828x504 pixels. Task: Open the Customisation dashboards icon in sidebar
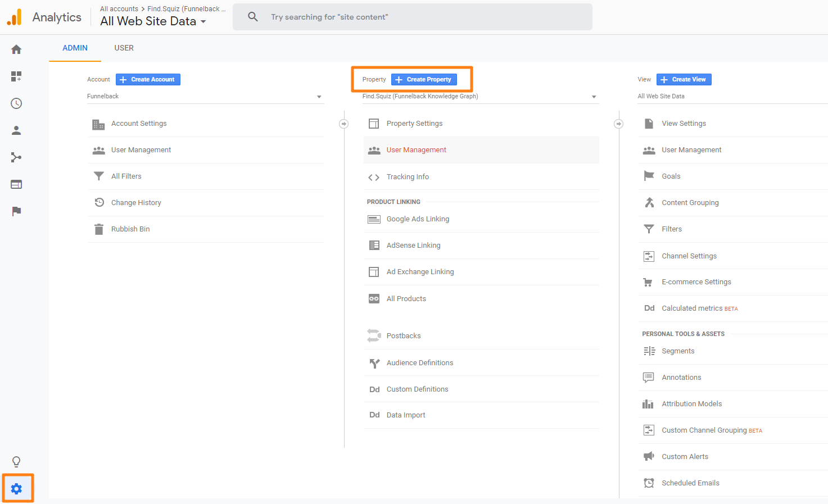[x=16, y=76]
